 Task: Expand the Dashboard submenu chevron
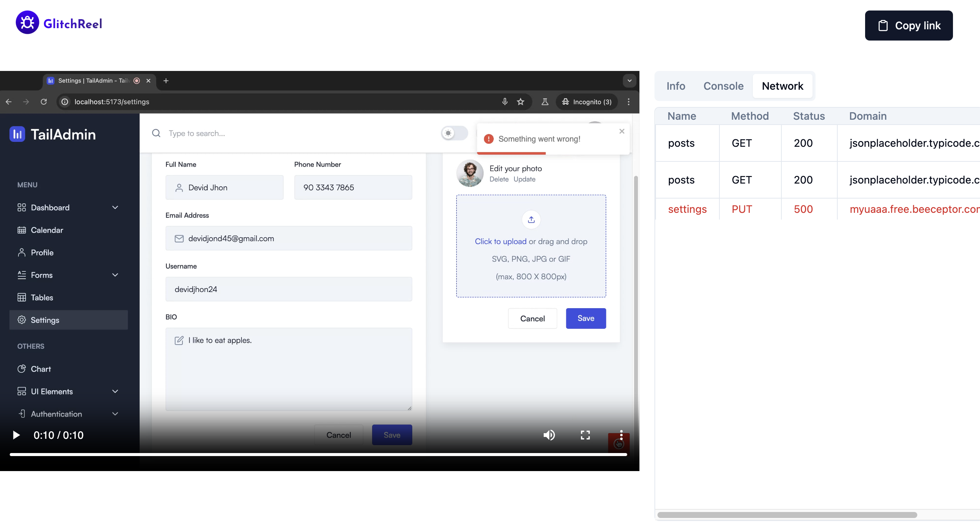pos(115,208)
